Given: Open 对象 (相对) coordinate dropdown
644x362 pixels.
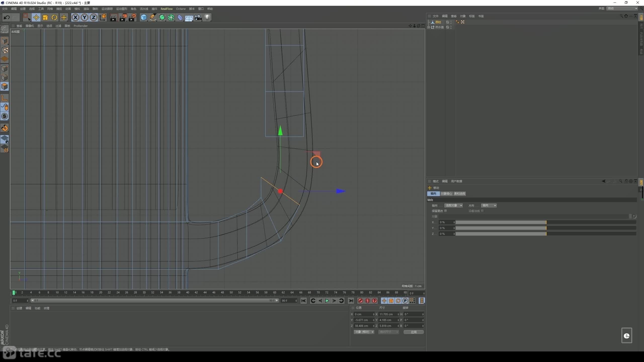Looking at the screenshot, I should (x=364, y=332).
